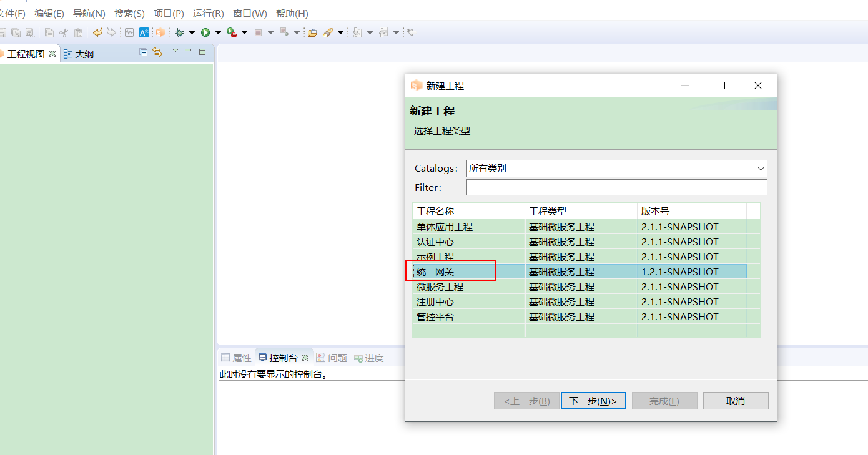The image size is (868, 455).
Task: Click the 下一步(N)> button
Action: pos(593,401)
